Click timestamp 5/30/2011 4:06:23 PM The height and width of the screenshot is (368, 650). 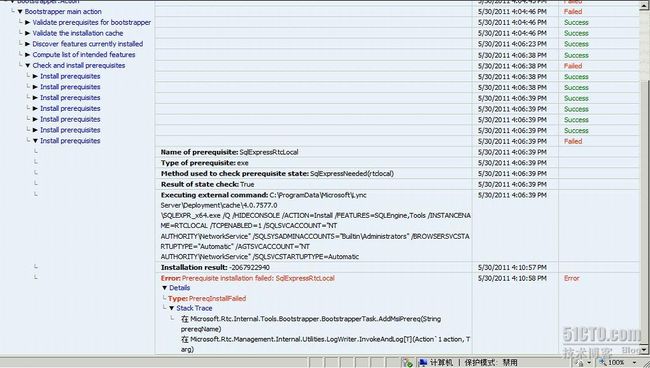point(512,44)
